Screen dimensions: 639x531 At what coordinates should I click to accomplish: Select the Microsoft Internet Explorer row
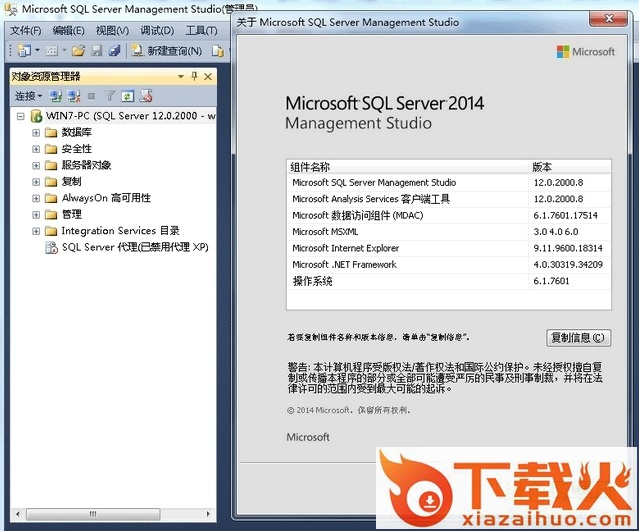(449, 248)
